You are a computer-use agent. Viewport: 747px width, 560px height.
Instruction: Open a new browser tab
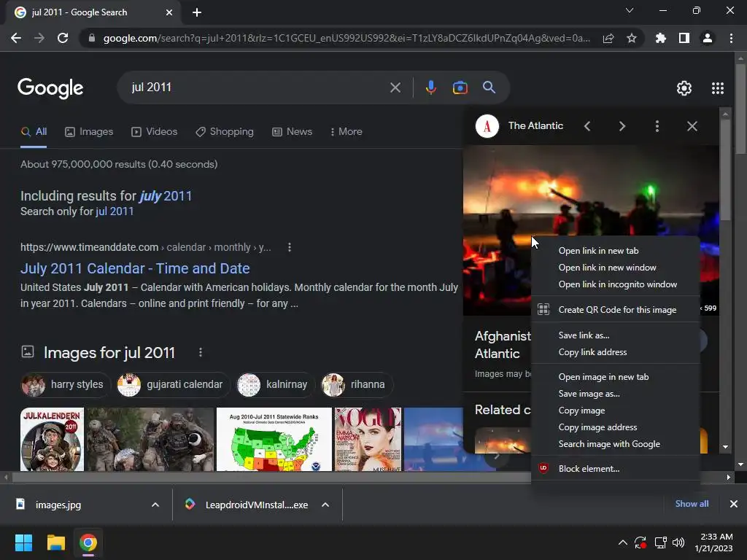pyautogui.click(x=197, y=12)
